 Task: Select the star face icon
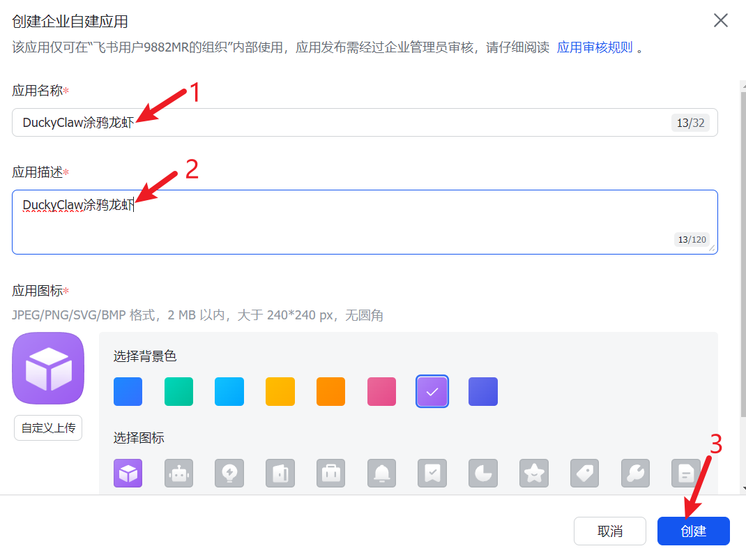click(x=534, y=473)
